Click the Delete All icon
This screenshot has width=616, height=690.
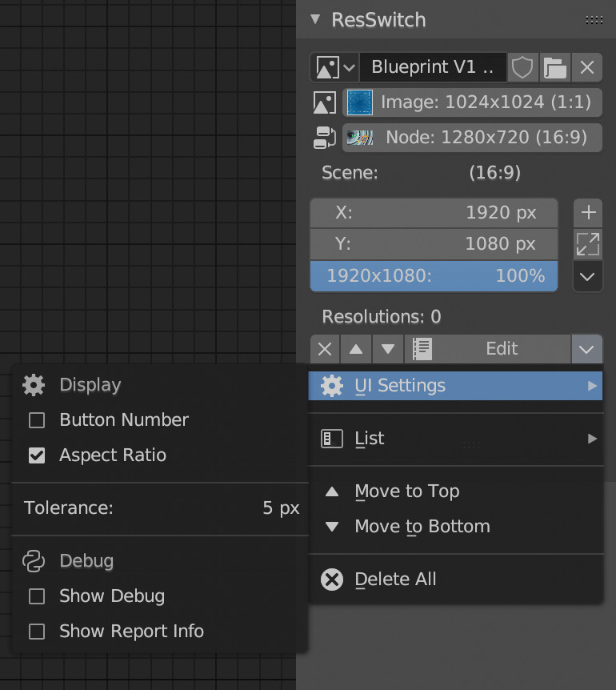coord(332,580)
